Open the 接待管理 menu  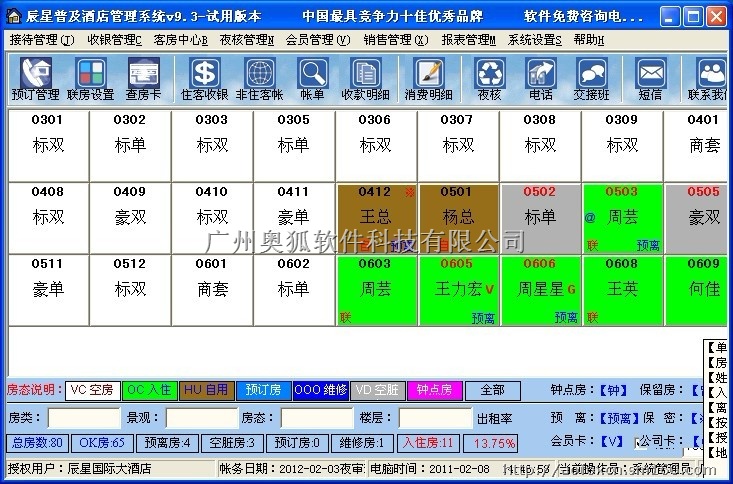(x=41, y=40)
